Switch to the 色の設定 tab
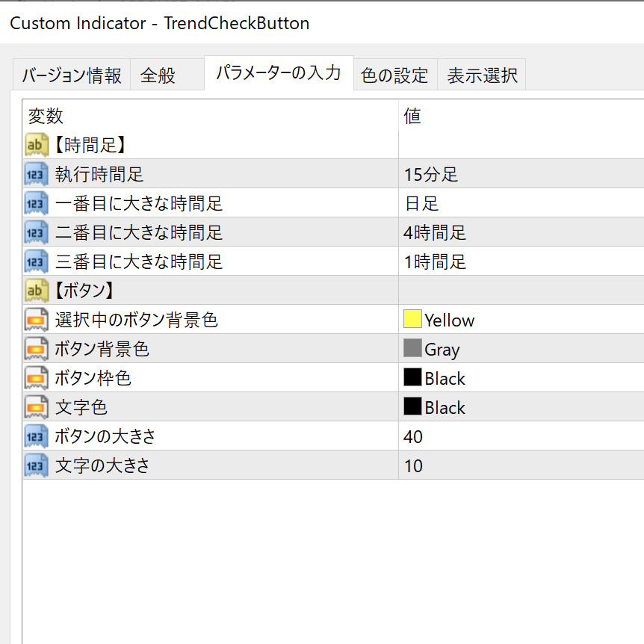Image resolution: width=644 pixels, height=644 pixels. pyautogui.click(x=394, y=75)
